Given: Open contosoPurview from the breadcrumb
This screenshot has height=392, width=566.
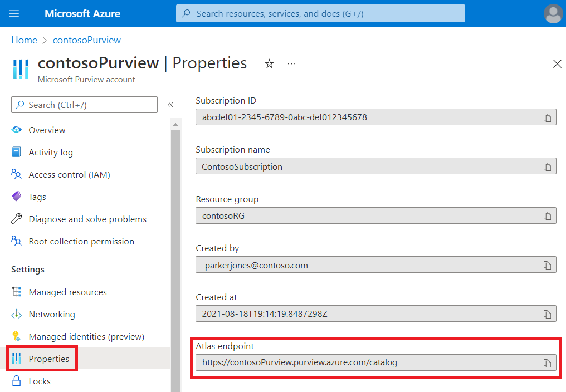Looking at the screenshot, I should tap(86, 40).
